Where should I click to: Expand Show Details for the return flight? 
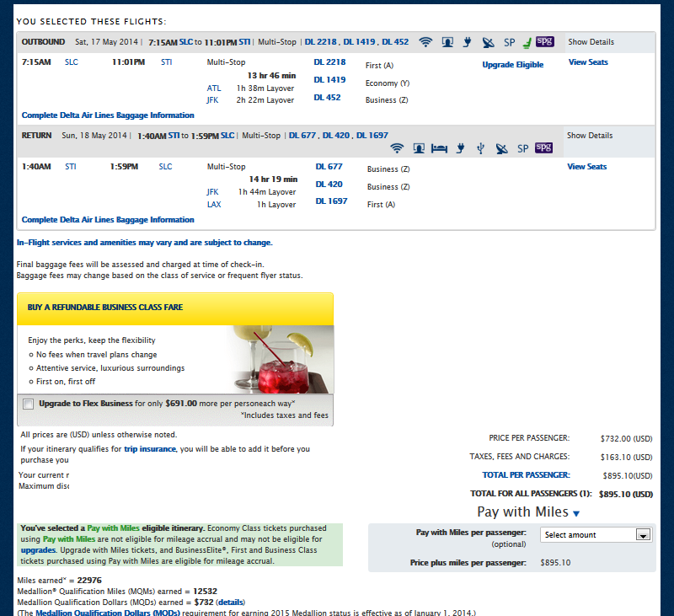click(590, 136)
